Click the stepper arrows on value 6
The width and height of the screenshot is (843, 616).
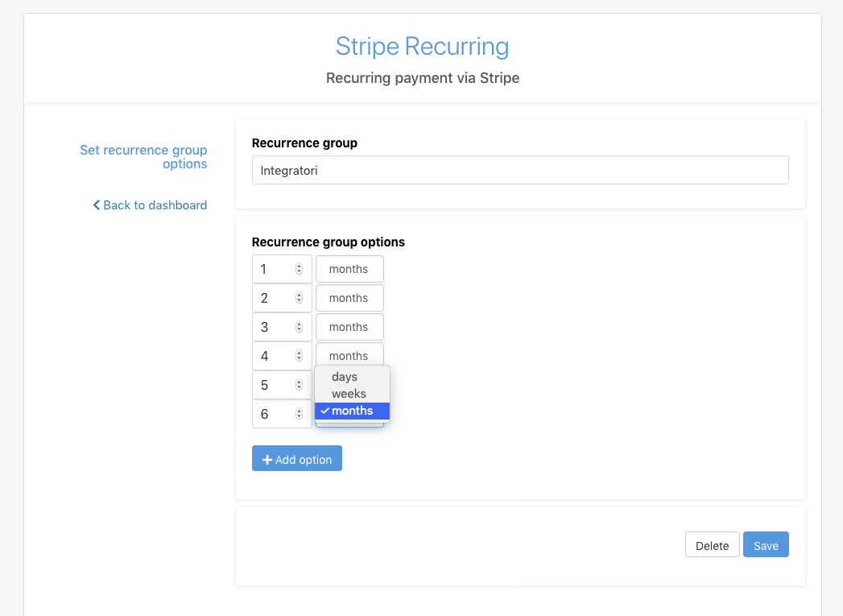299,414
